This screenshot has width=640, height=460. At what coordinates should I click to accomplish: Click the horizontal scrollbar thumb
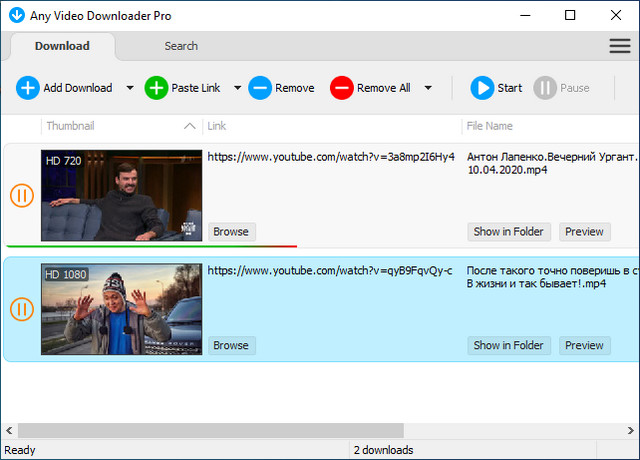210,430
